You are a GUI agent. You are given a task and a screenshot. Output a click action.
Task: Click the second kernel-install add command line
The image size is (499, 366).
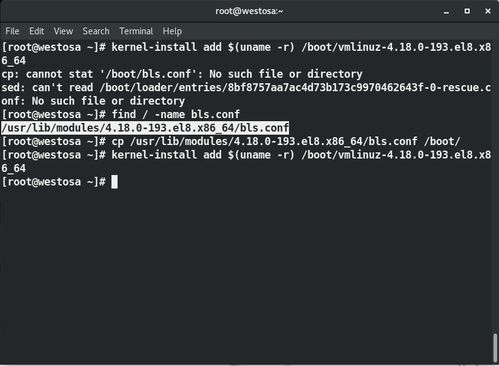pyautogui.click(x=246, y=161)
